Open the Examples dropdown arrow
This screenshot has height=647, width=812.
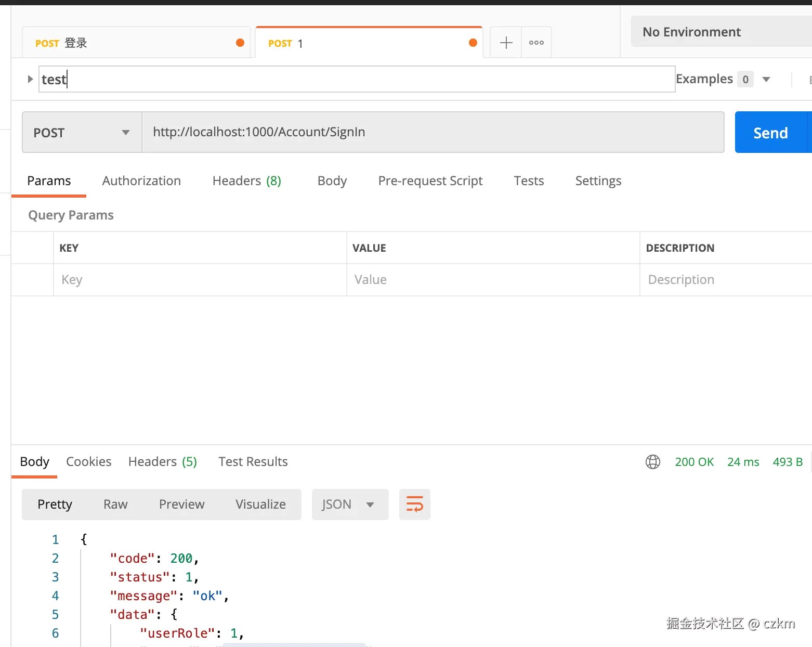click(766, 80)
